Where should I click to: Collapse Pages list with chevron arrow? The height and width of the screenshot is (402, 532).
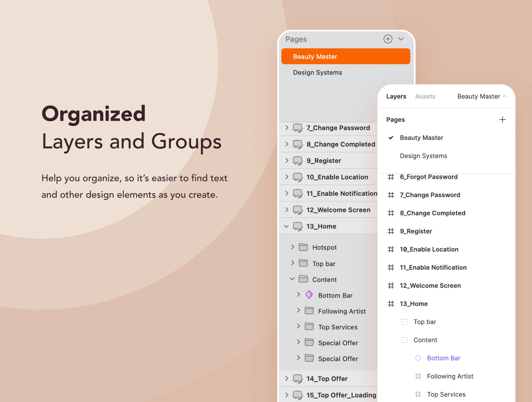point(401,39)
